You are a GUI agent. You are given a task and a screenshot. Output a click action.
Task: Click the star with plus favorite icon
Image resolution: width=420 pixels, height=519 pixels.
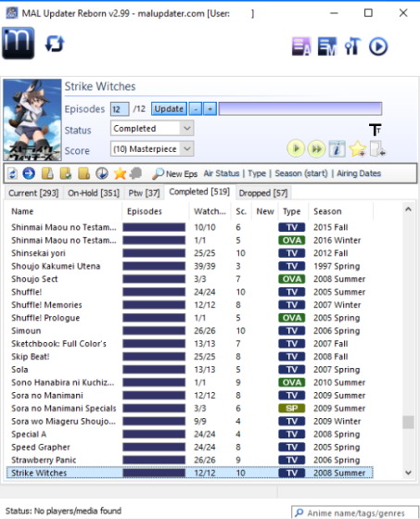coord(357,149)
